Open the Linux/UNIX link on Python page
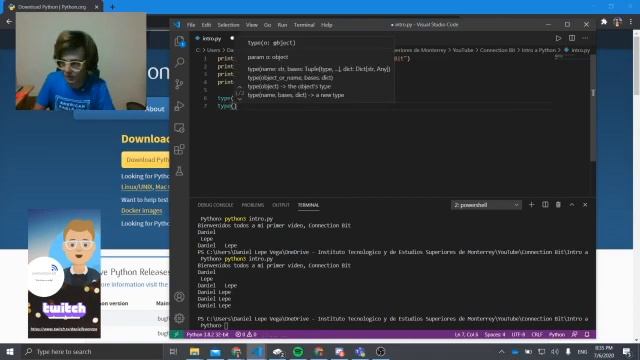The image size is (640, 360). (x=137, y=187)
